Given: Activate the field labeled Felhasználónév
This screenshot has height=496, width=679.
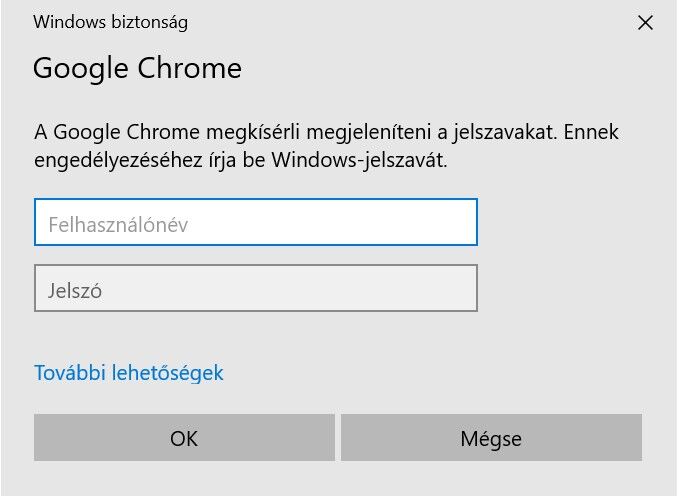Looking at the screenshot, I should point(256,222).
